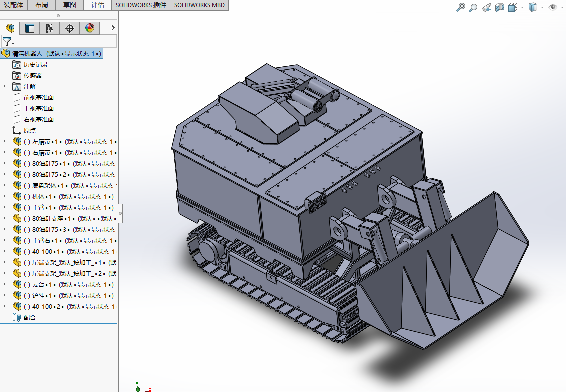566x392 pixels.
Task: Click the 历史记录 folder icon
Action: [x=17, y=65]
